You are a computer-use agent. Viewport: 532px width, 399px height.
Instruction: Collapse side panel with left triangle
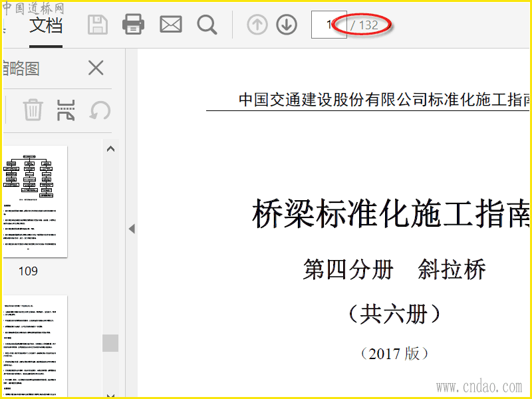pyautogui.click(x=132, y=229)
